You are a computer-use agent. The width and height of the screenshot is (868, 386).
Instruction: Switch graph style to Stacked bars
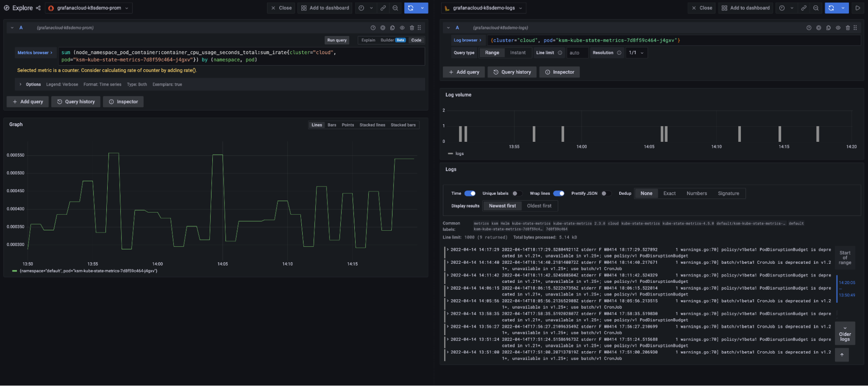pos(403,125)
